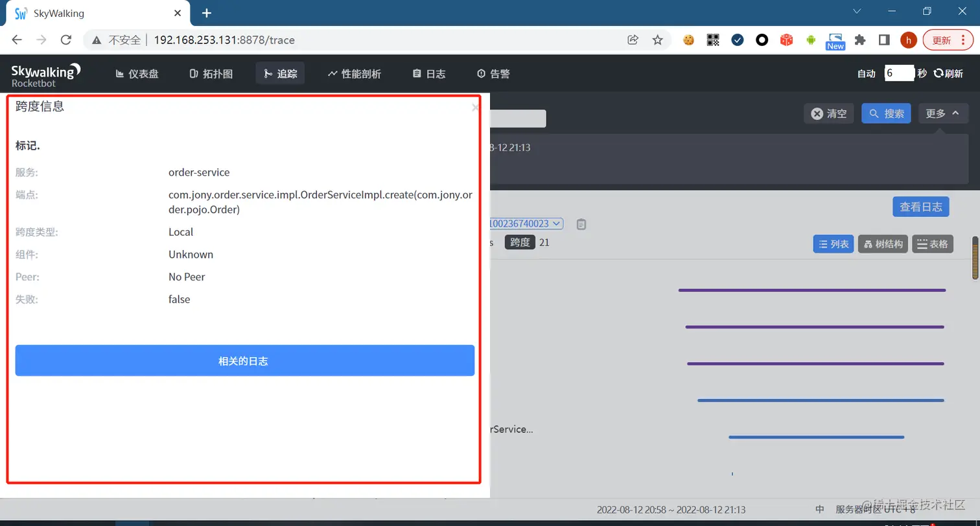The image size is (980, 526).
Task: Click the 跨度 span count badge
Action: (x=520, y=242)
